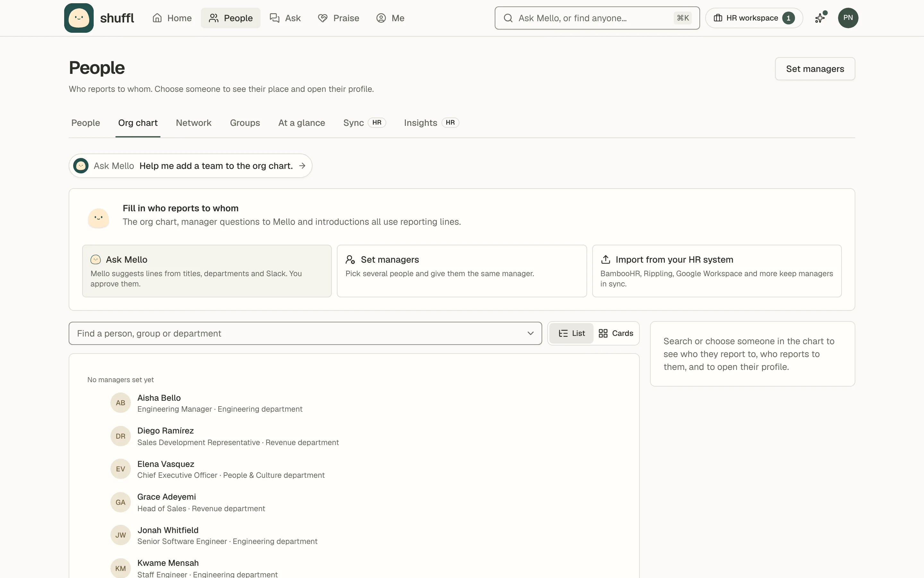Click the arrow on the Ask Mello suggestion

click(x=302, y=165)
